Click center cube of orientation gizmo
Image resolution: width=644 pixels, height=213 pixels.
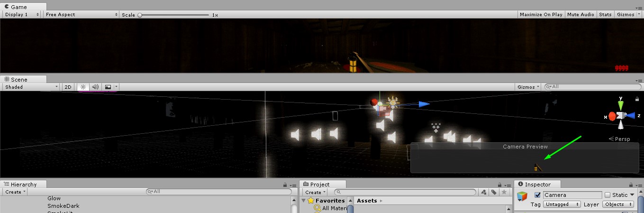620,115
